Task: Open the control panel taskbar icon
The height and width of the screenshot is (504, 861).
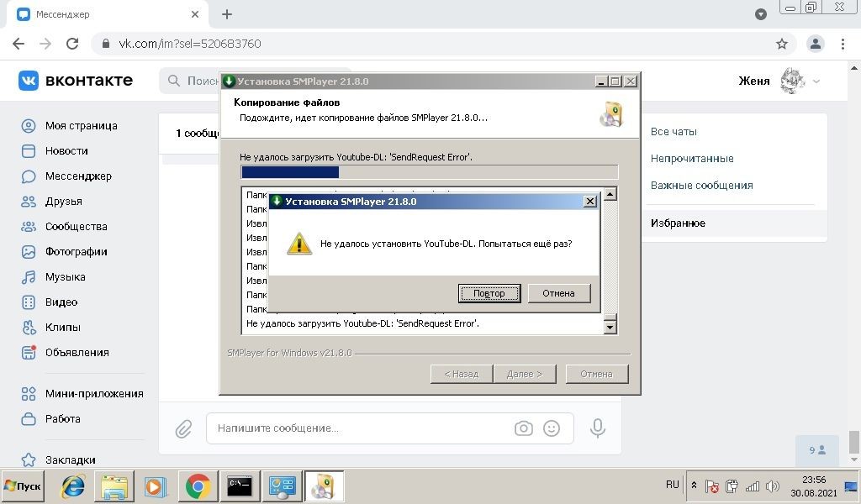Action: [x=282, y=486]
